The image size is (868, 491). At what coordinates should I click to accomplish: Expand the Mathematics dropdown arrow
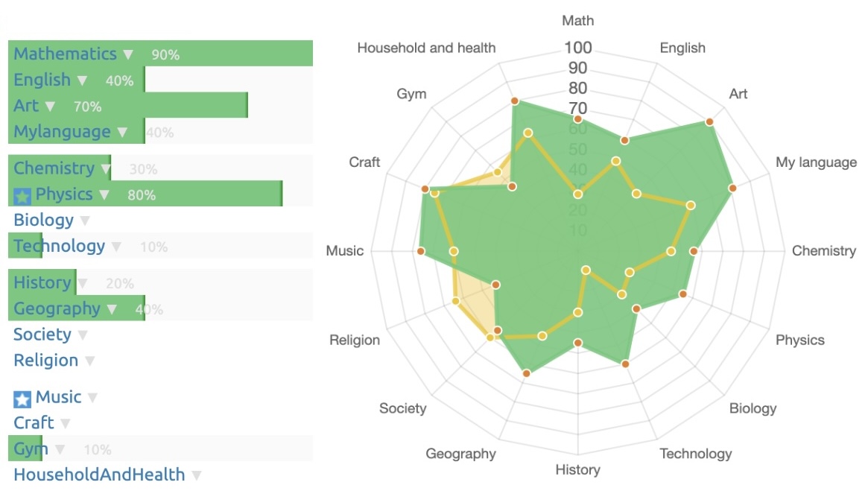[x=128, y=54]
